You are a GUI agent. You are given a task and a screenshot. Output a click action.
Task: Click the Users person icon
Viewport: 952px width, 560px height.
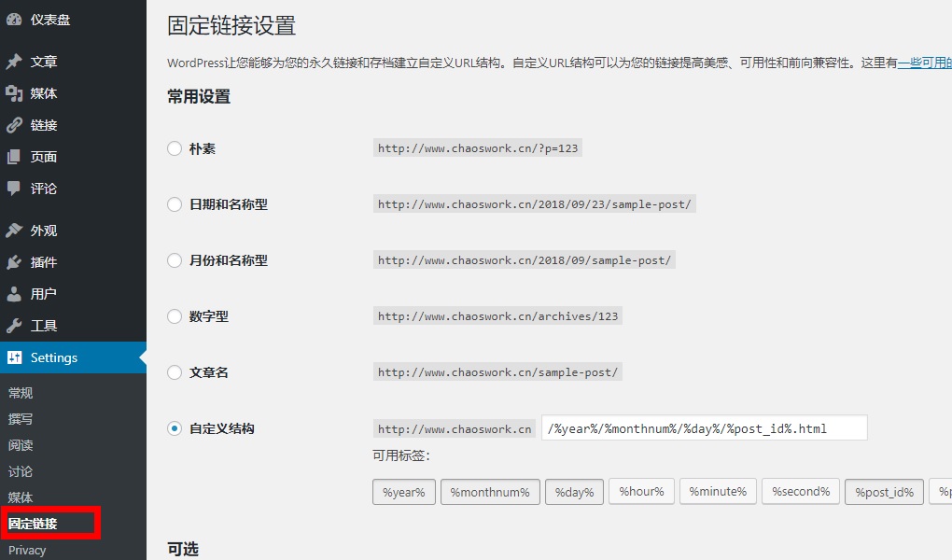[14, 294]
